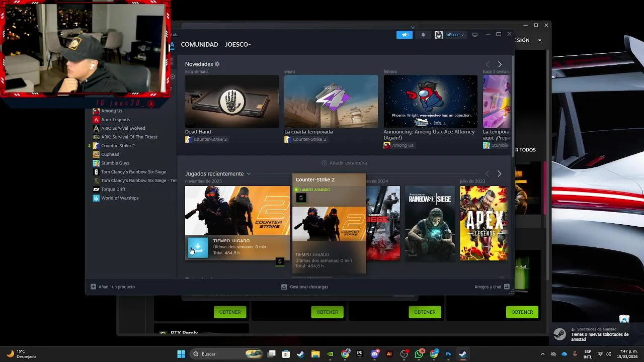This screenshot has width=644, height=362.
Task: Click the taskbar Buscar search box
Action: (x=227, y=354)
